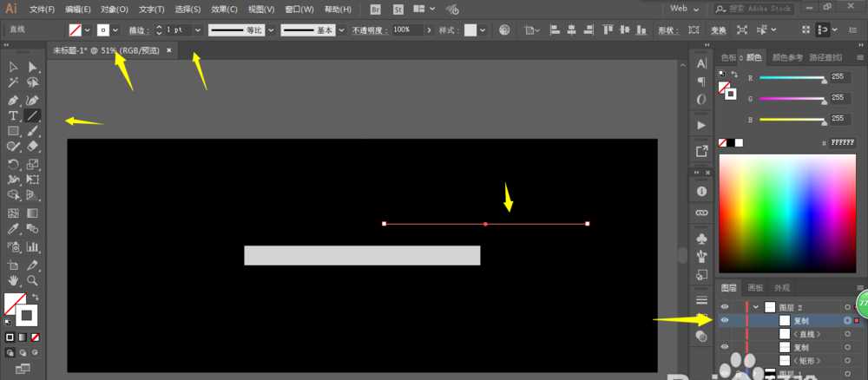Viewport: 868px width, 380px height.
Task: Open the Symbols panel club icon
Action: pyautogui.click(x=701, y=238)
